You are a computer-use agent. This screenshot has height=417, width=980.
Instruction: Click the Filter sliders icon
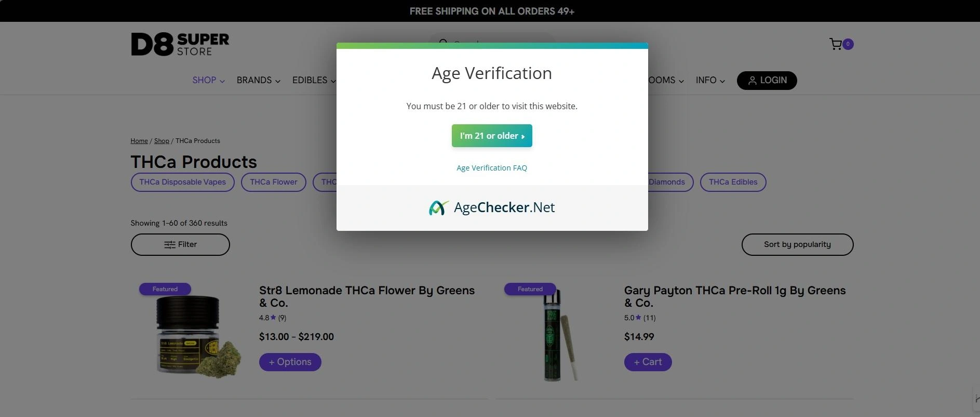point(170,245)
